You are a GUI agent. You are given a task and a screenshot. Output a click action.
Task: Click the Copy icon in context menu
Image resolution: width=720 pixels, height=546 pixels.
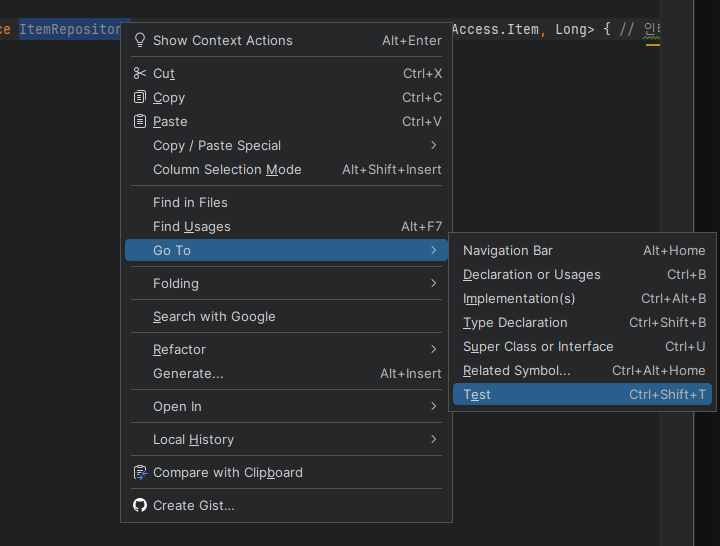pos(140,97)
